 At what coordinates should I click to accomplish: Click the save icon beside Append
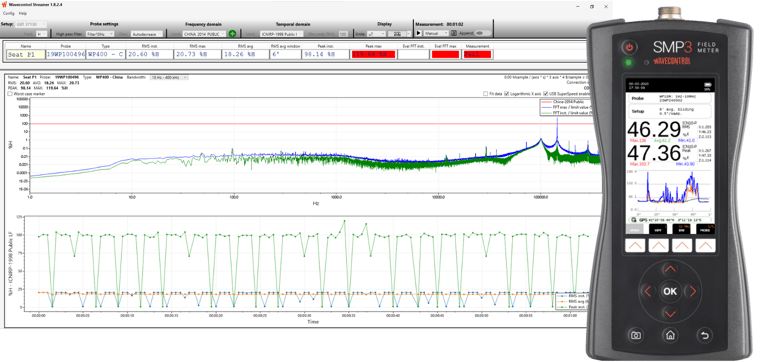click(x=454, y=33)
